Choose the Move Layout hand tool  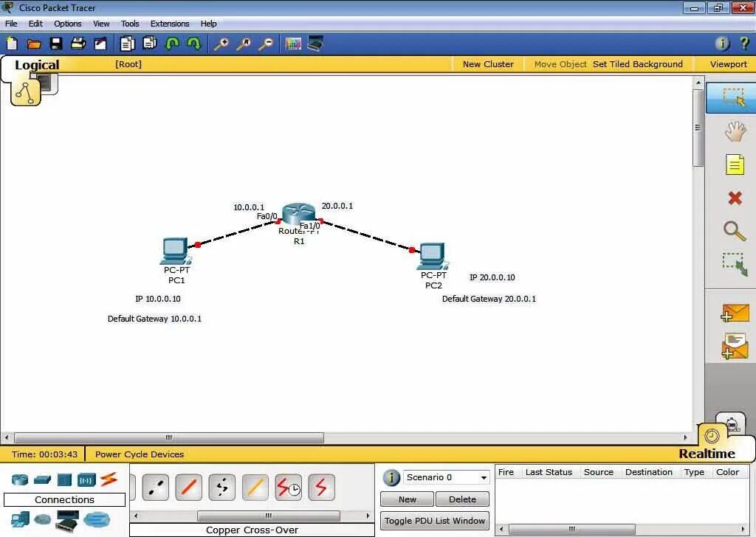pyautogui.click(x=735, y=131)
